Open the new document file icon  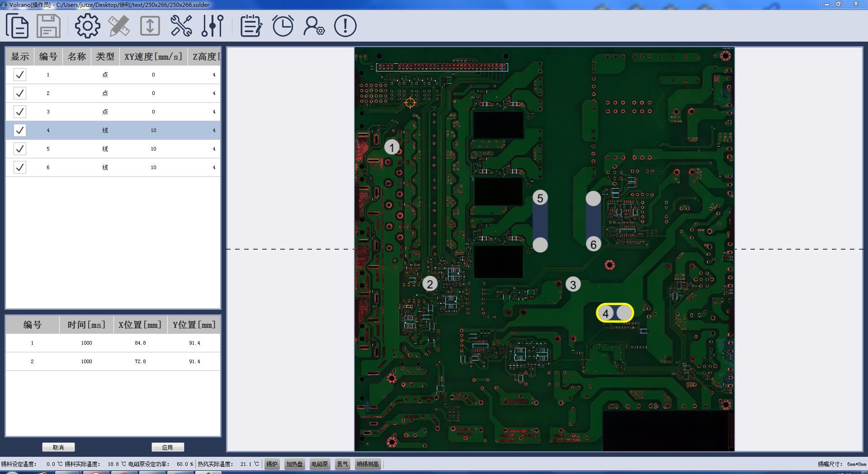tap(17, 26)
